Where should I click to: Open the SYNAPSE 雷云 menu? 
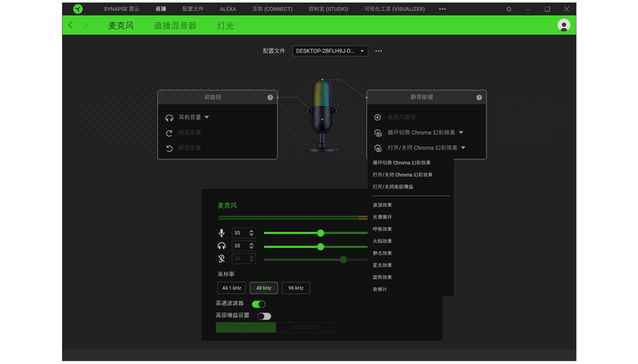tap(121, 9)
